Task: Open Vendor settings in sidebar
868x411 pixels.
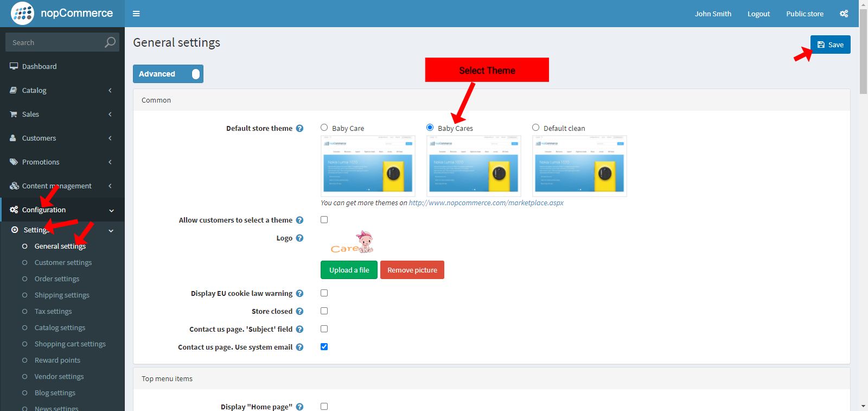Action: tap(59, 376)
